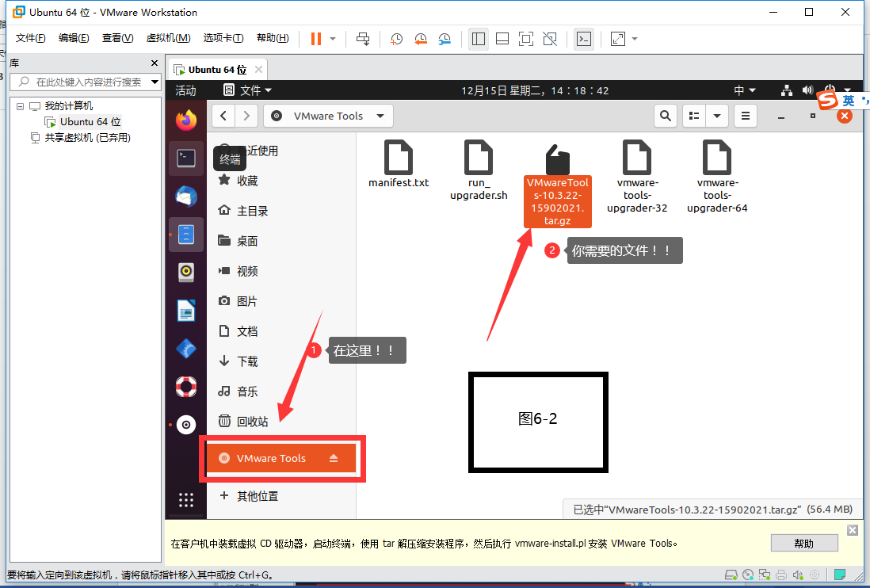Image resolution: width=870 pixels, height=588 pixels.
Task: Switch to Unity mode
Action: pos(550,39)
